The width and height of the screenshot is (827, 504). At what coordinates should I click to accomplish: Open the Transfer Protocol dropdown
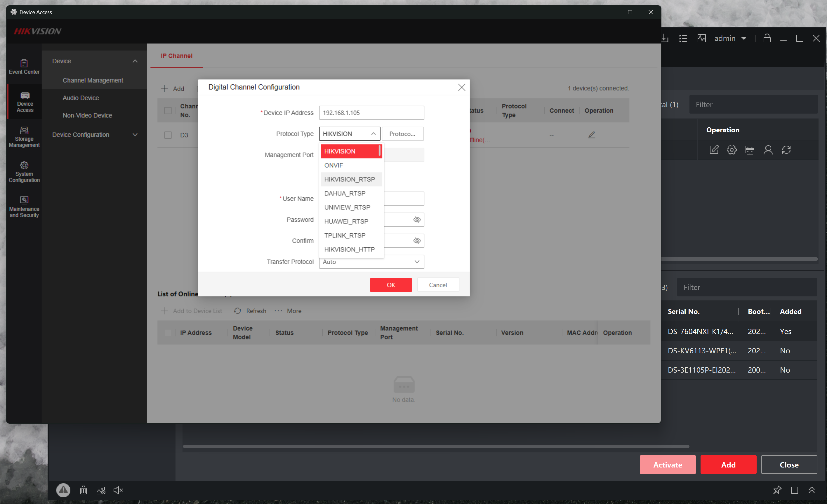coord(371,262)
